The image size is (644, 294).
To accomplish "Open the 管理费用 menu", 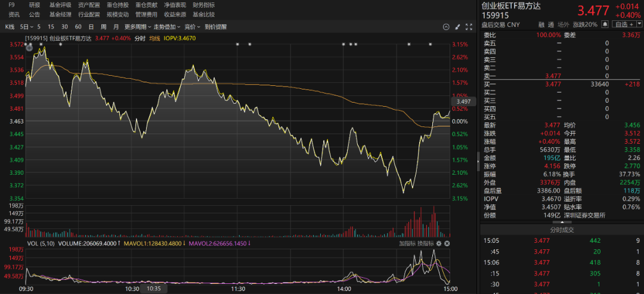I will point(146,15).
